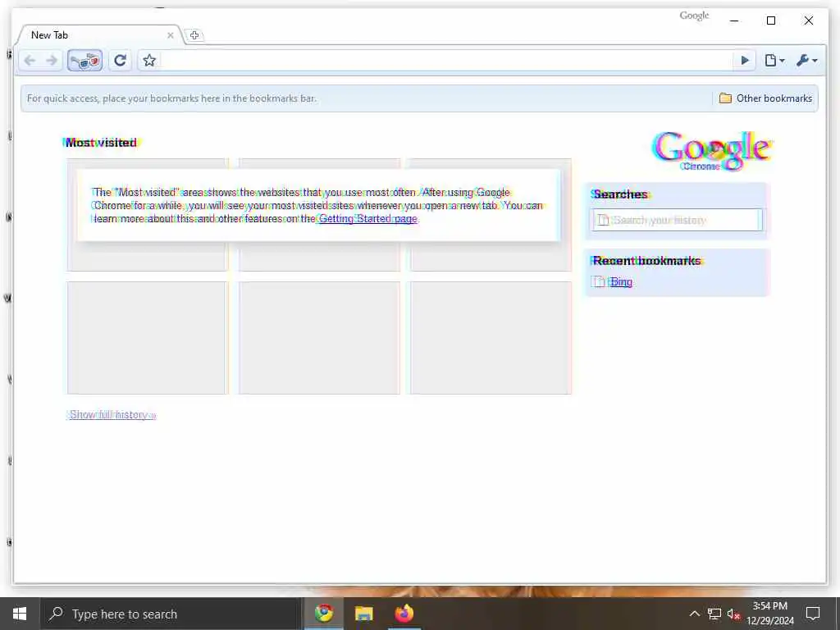
Task: Open the Other bookmarks folder
Action: coord(765,98)
